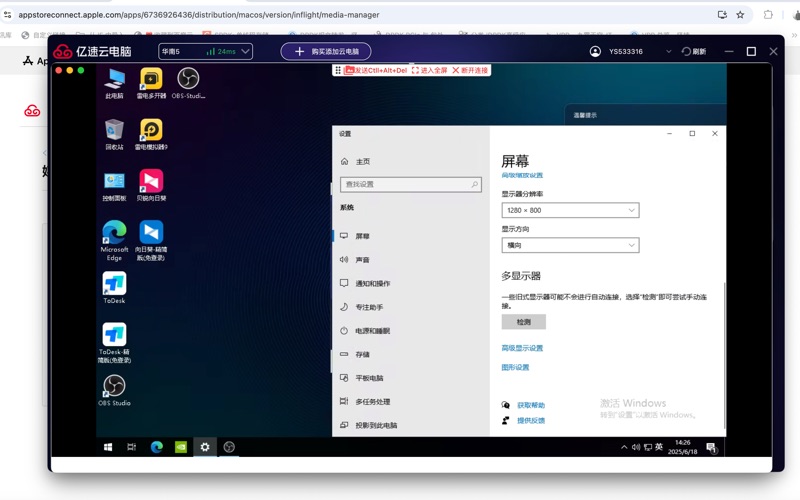This screenshot has width=800, height=500.
Task: Open the 获取帮助 link
Action: (x=531, y=405)
